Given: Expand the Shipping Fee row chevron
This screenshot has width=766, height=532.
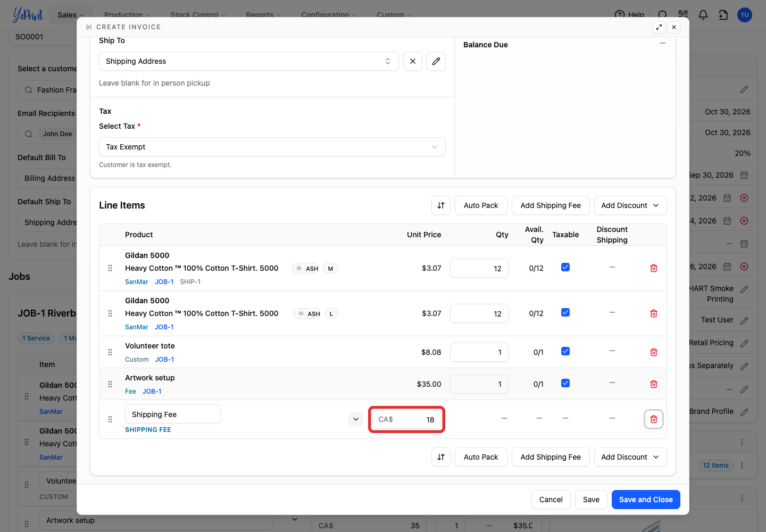Looking at the screenshot, I should (356, 419).
